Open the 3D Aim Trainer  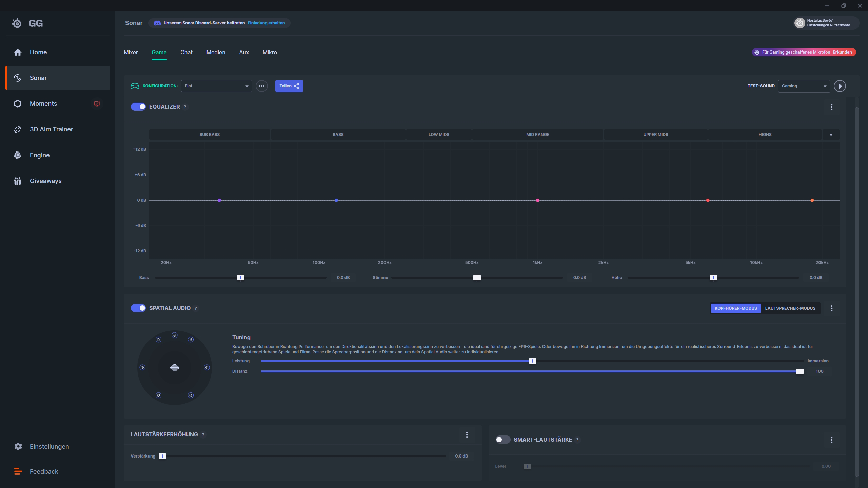coord(51,129)
